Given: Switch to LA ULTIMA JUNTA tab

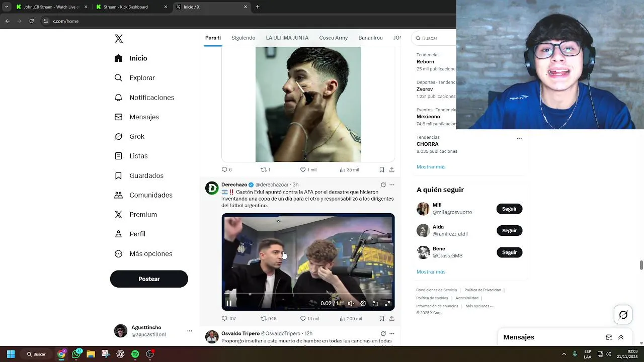Looking at the screenshot, I should pyautogui.click(x=287, y=38).
